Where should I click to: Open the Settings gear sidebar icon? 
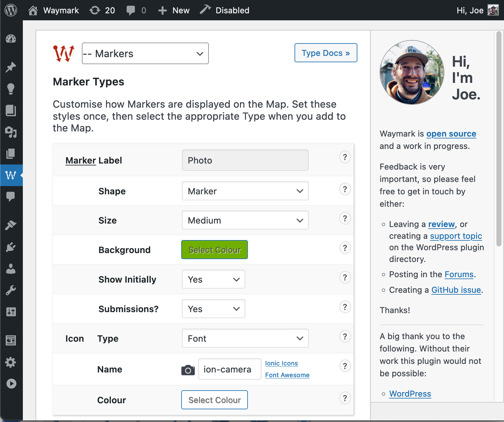coord(11,362)
